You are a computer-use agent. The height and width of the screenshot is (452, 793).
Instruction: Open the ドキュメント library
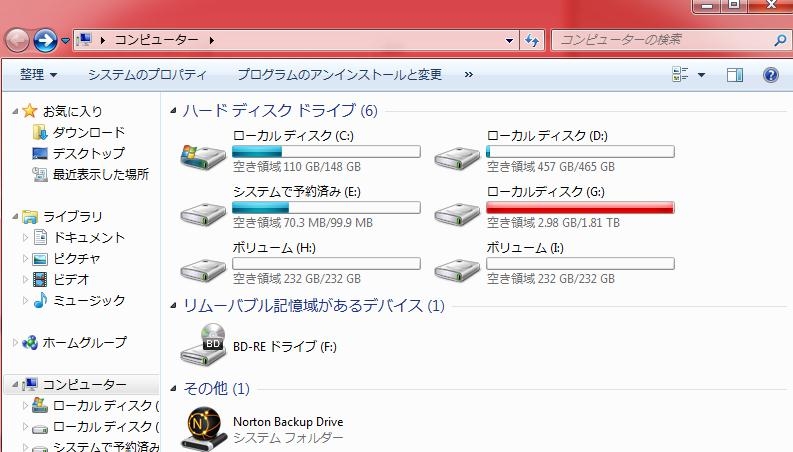click(89, 237)
